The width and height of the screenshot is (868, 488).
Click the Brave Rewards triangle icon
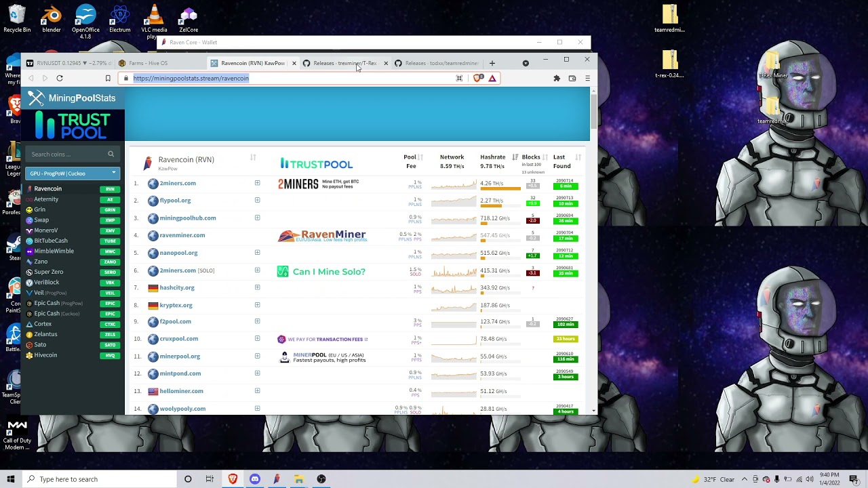492,79
